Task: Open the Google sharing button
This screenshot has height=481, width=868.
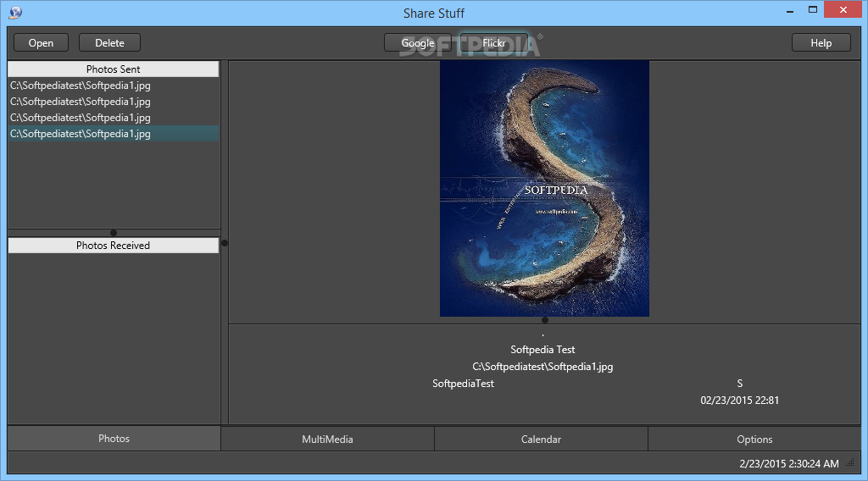Action: tap(418, 42)
